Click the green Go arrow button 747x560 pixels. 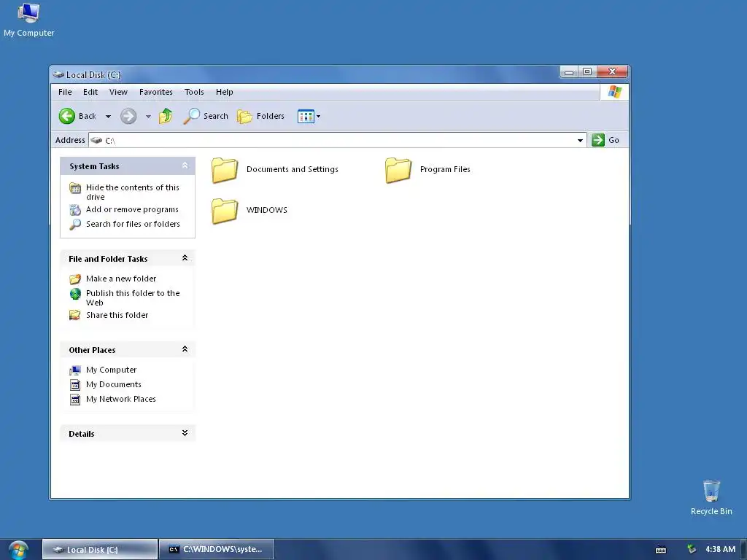598,140
